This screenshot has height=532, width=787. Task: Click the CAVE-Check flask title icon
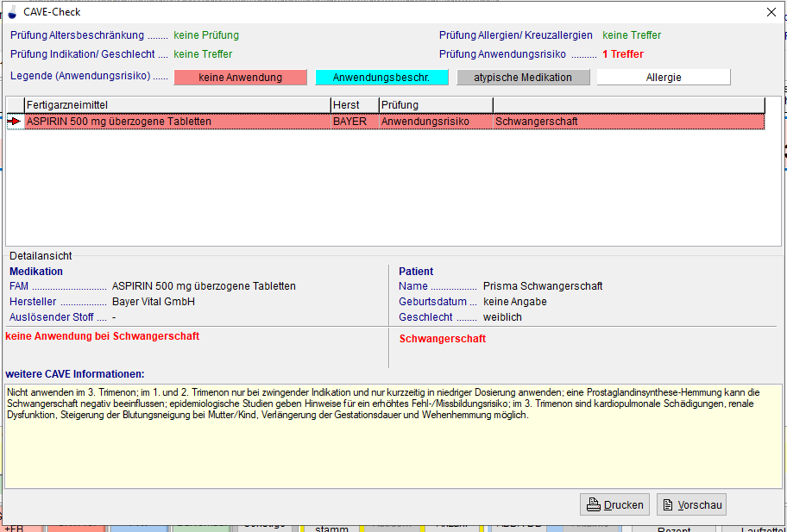point(12,12)
